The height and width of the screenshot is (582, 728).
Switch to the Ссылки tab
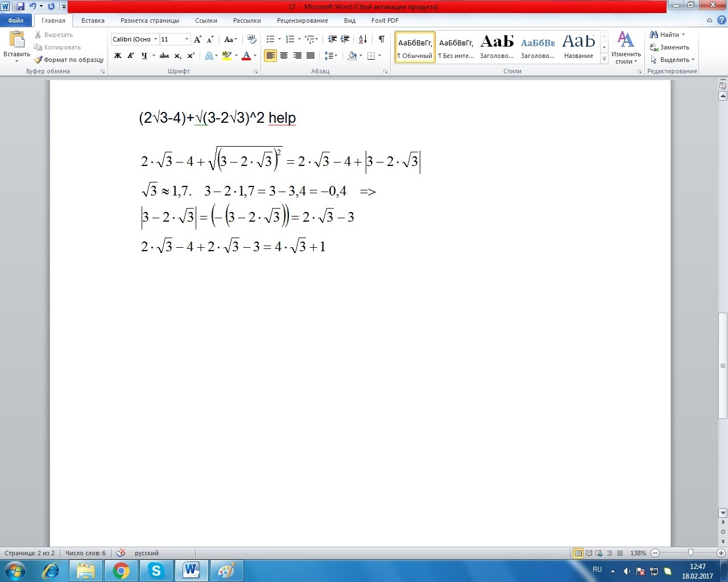(x=206, y=20)
